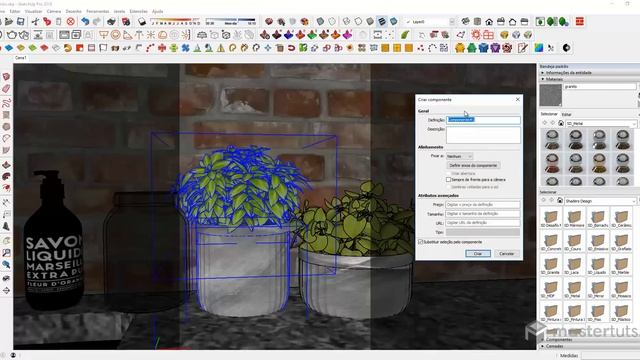640x360 pixels.
Task: Click the Criar button
Action: [x=478, y=253]
